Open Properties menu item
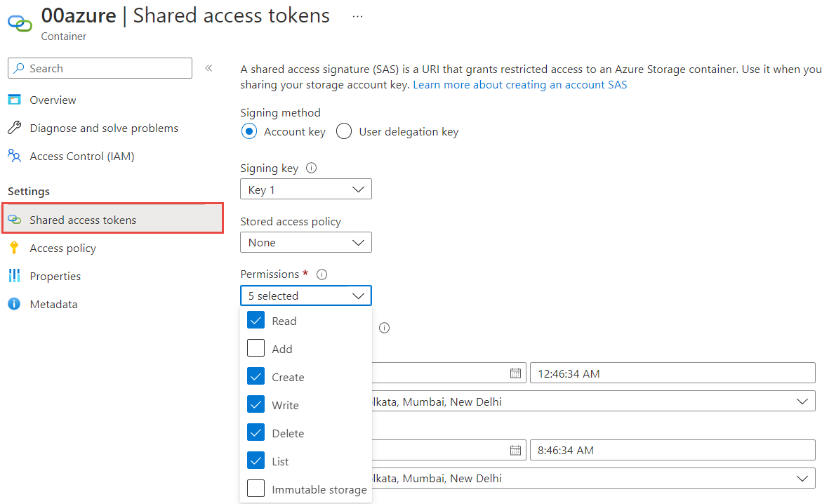 tap(55, 276)
